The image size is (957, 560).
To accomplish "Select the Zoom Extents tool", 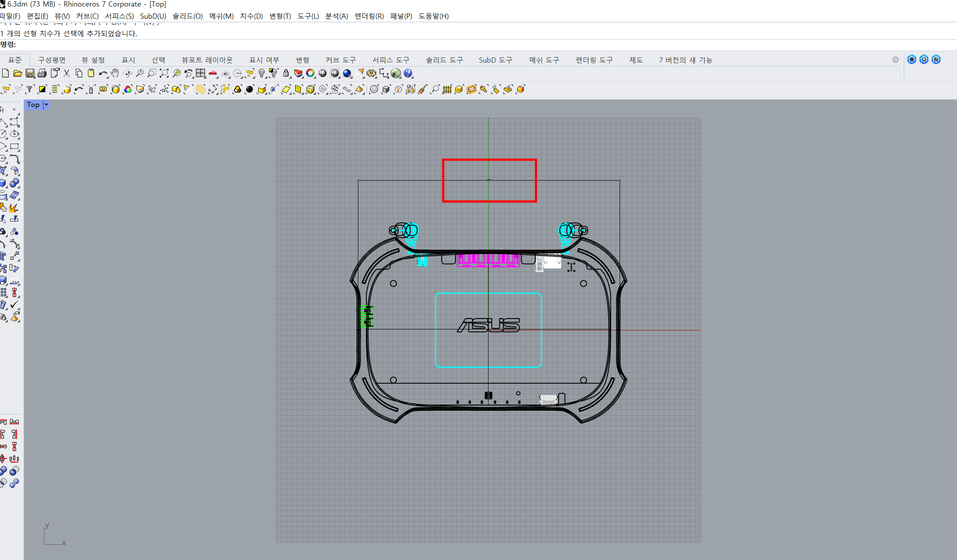I will click(164, 73).
